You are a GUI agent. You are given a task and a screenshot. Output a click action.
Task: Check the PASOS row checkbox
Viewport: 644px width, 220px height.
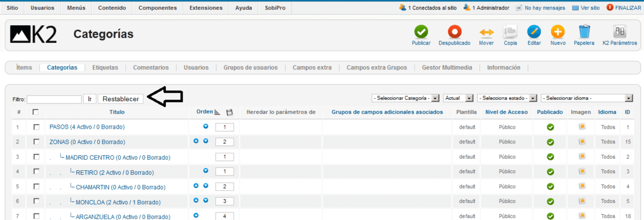pos(36,127)
